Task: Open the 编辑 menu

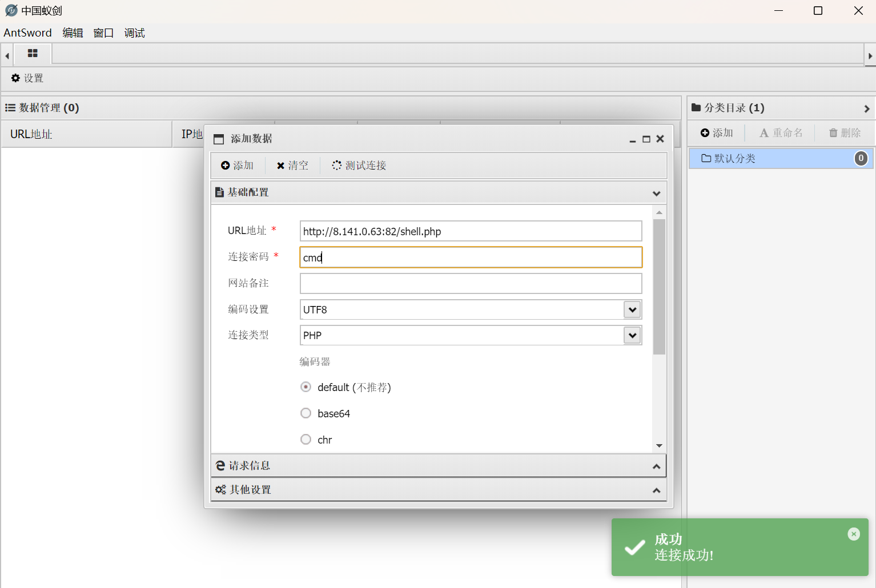Action: [x=73, y=33]
